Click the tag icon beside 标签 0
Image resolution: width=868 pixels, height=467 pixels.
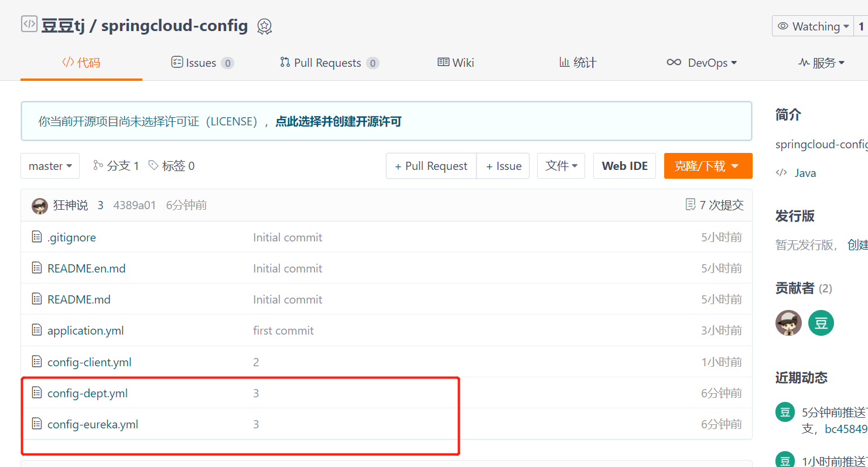(153, 165)
